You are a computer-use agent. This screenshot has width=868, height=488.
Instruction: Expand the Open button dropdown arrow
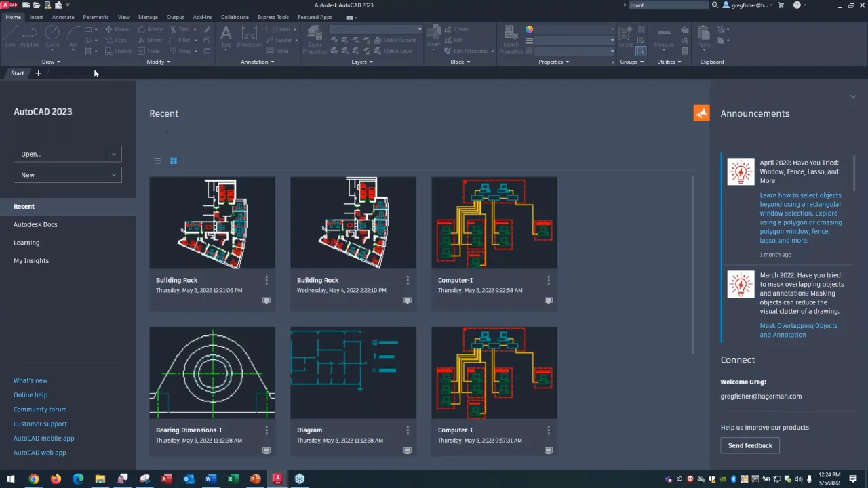click(114, 154)
